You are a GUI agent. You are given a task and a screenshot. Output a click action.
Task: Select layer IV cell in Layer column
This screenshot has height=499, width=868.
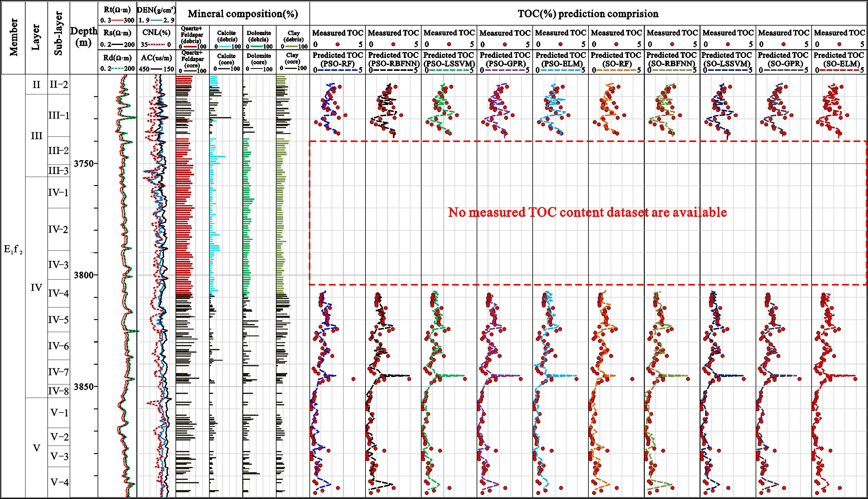pyautogui.click(x=36, y=287)
